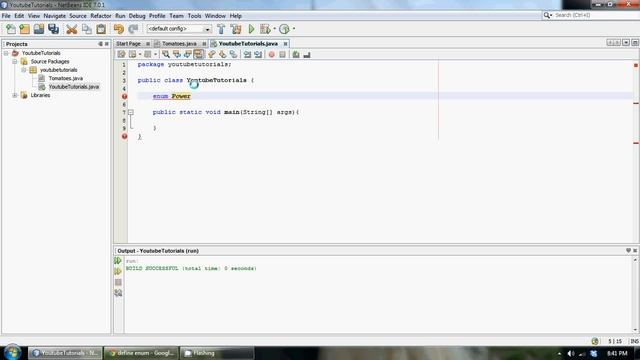Open the Navigate menu
This screenshot has height=360, width=640.
click(54, 16)
